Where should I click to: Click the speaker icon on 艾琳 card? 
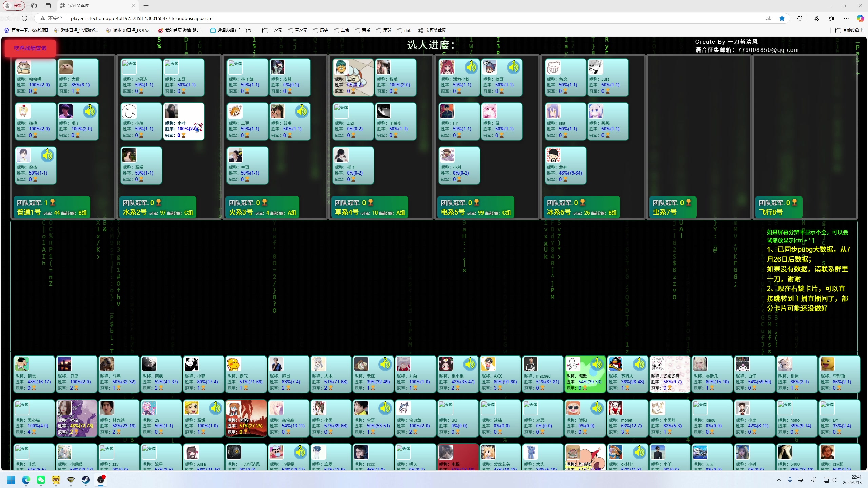(x=301, y=111)
